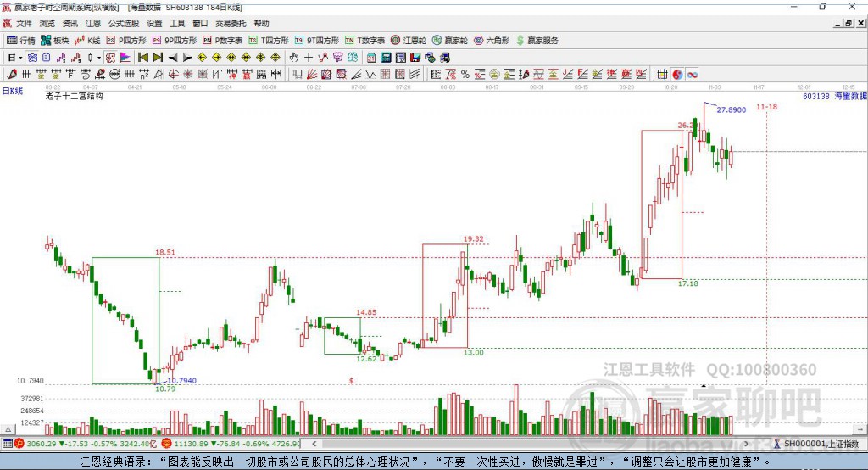Open the 9T四方形 tool

pyautogui.click(x=317, y=41)
